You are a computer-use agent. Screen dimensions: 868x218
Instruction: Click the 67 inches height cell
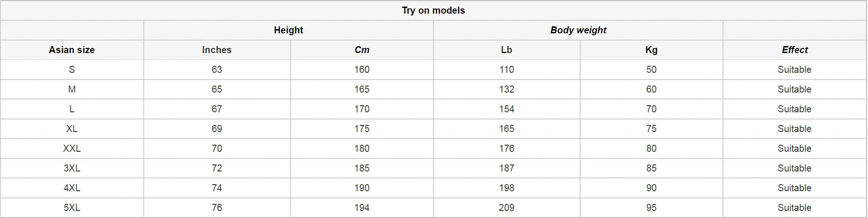tap(217, 109)
